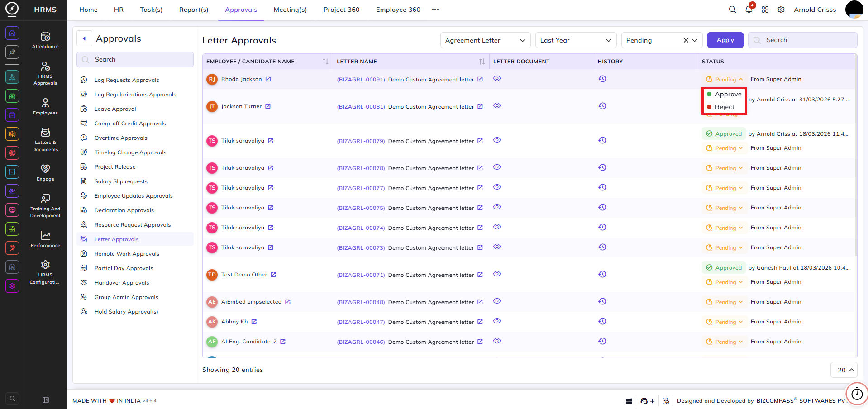Screen dimensions: 868x409
Task: View history for Rhoda Jackson letter
Action: [x=602, y=79]
